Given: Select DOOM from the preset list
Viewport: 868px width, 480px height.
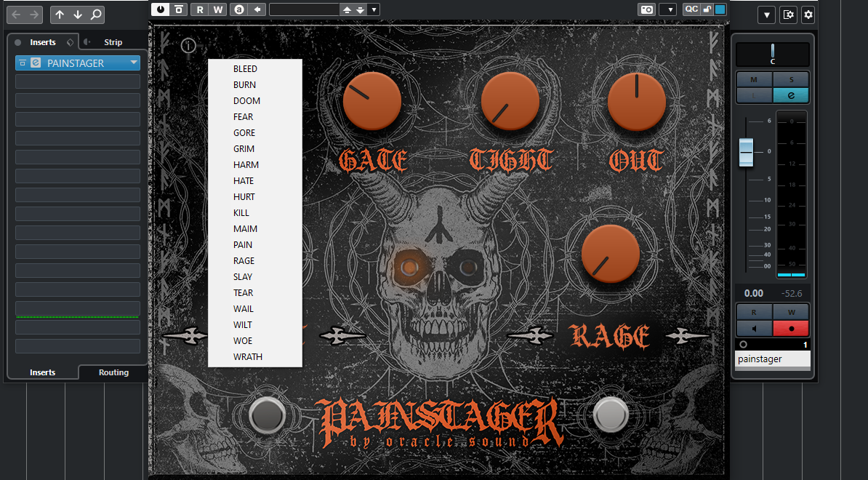Looking at the screenshot, I should coord(246,100).
